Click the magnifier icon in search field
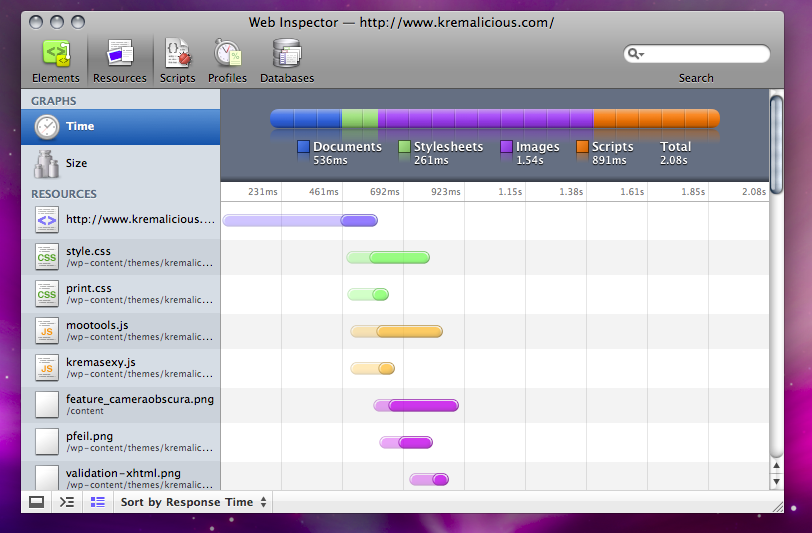The height and width of the screenshot is (533, 812). 635,54
